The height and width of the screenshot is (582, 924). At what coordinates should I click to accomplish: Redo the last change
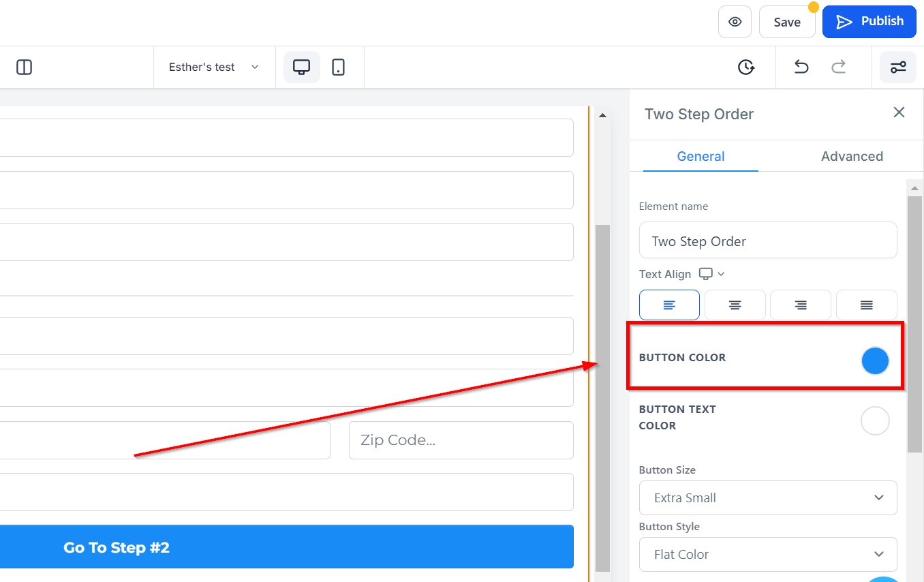839,67
